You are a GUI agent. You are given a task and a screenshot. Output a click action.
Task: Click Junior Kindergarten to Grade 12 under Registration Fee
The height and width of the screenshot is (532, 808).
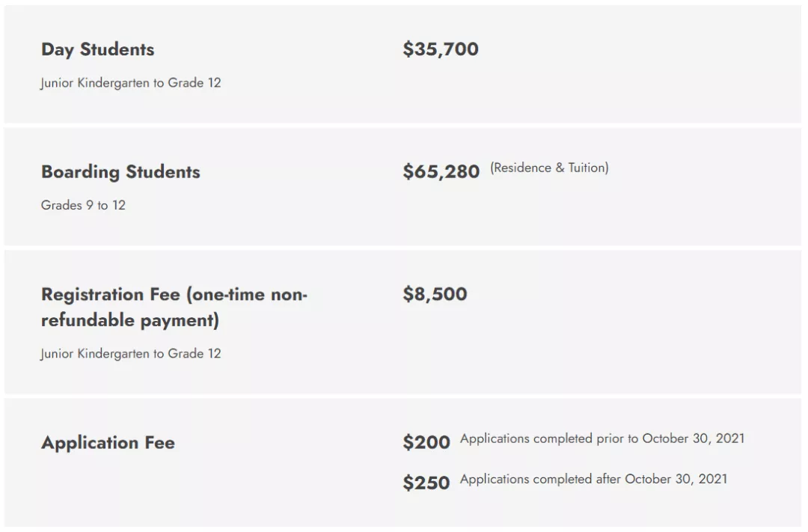pyautogui.click(x=131, y=354)
